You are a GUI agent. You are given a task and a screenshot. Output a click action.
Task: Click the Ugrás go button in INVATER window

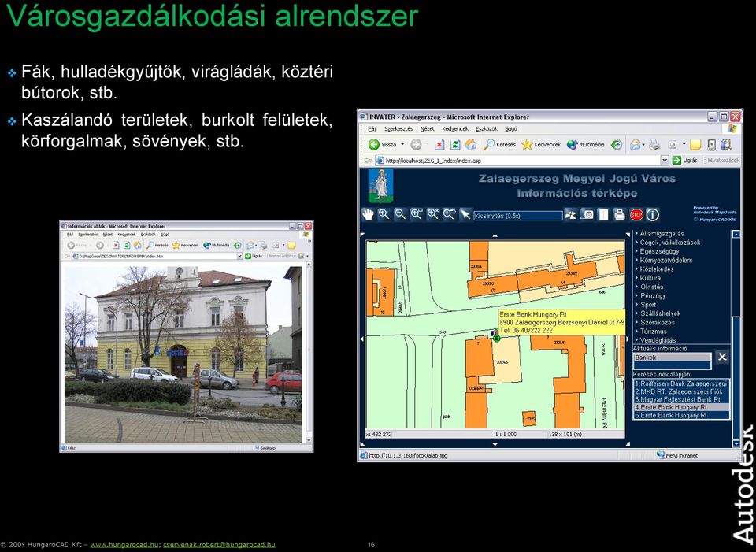coord(684,161)
